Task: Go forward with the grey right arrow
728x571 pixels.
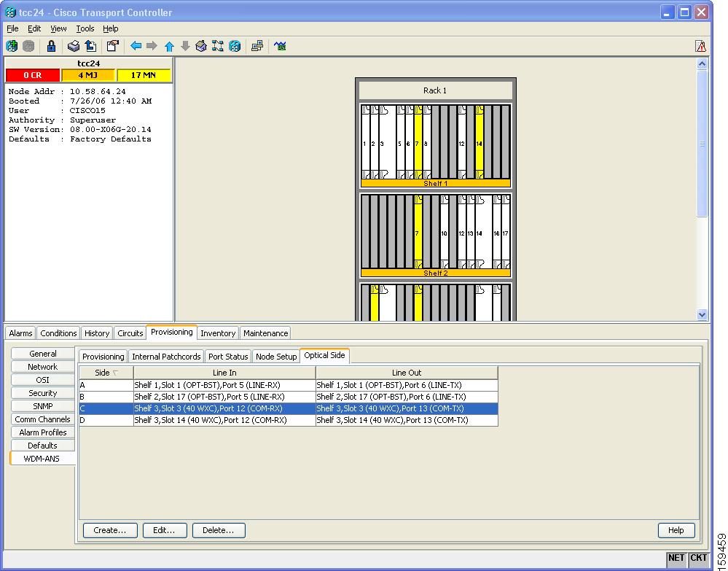Action: click(152, 45)
